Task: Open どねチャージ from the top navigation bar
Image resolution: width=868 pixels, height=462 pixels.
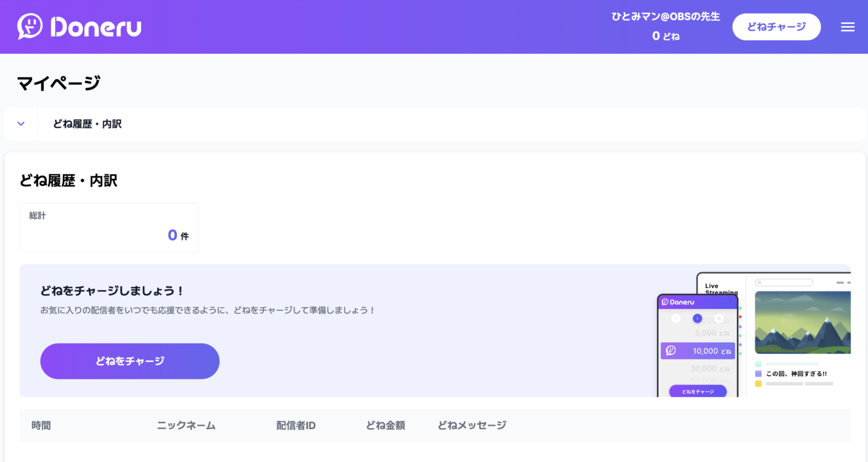Action: (776, 27)
